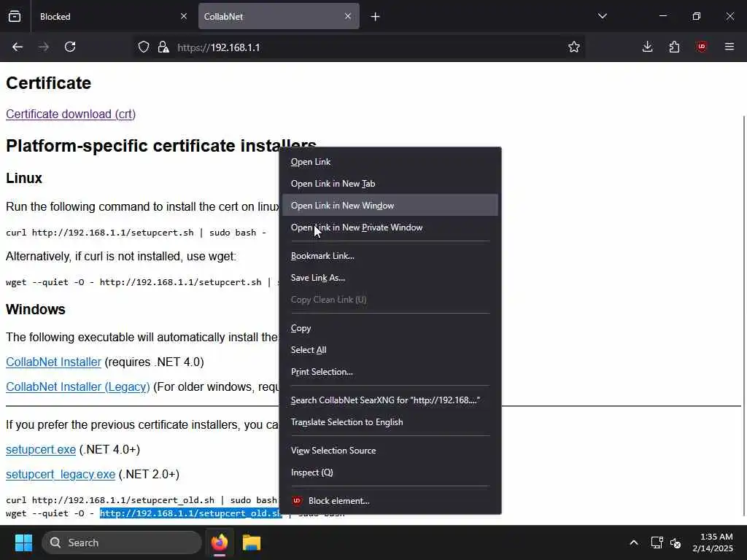Download setupcert_legacy.exe link
The height and width of the screenshot is (560, 747).
[61, 474]
